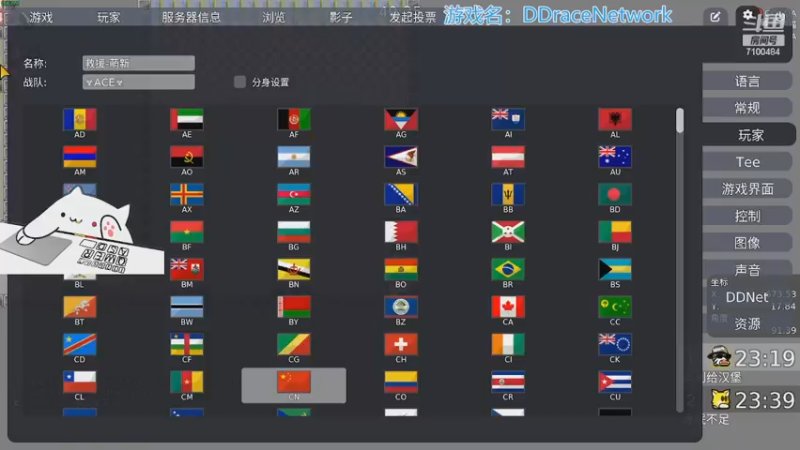Choose the BN Brunei flag

(294, 270)
